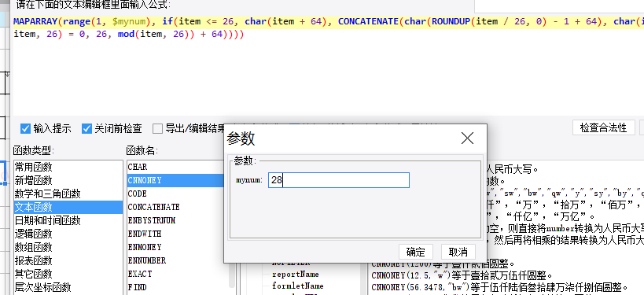Screen dimensions: 644x295
Task: Click the 检查合法性 button
Action: pos(603,127)
